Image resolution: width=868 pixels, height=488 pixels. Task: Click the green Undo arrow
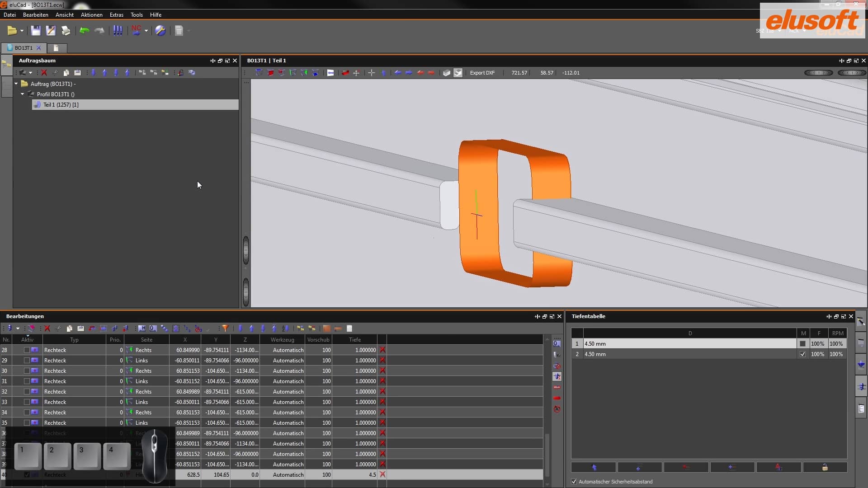pos(84,31)
